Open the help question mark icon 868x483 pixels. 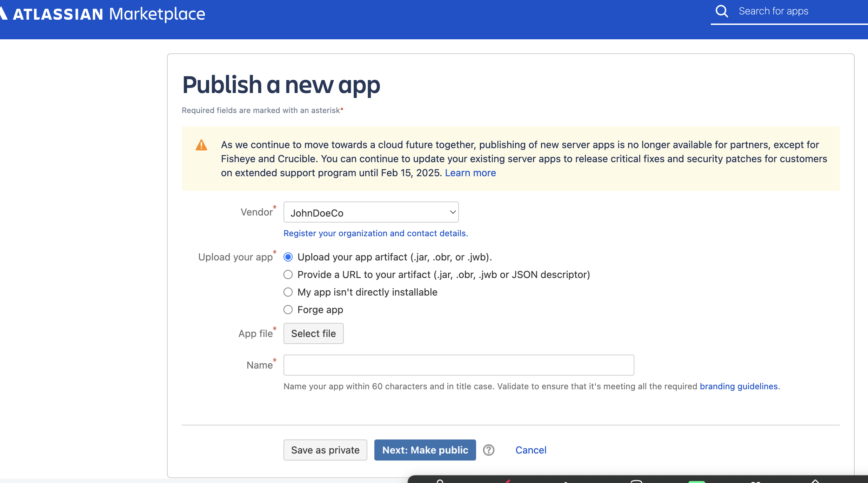tap(489, 450)
